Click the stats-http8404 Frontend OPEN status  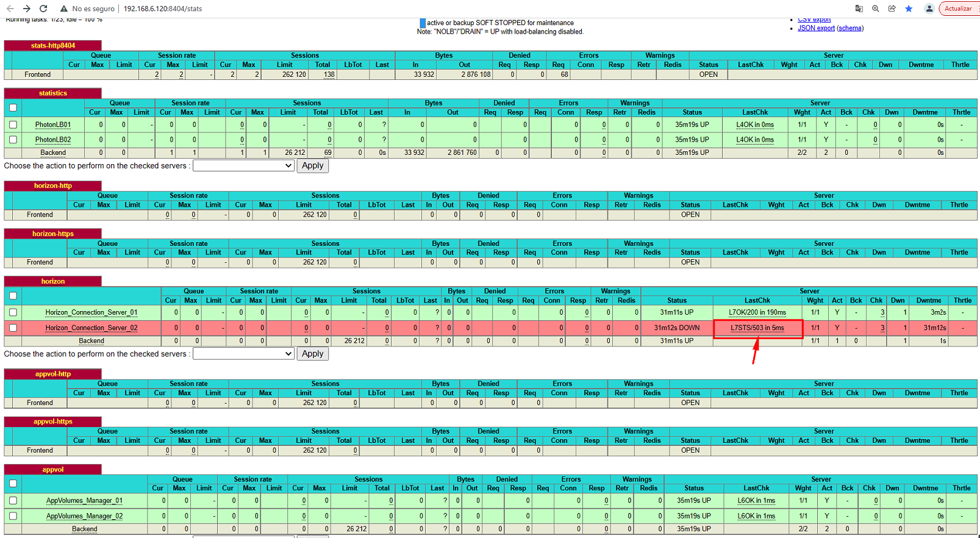coord(709,74)
